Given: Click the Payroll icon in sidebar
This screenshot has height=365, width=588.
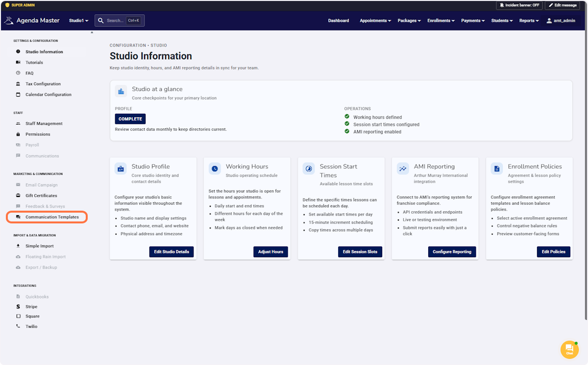Looking at the screenshot, I should pos(18,145).
